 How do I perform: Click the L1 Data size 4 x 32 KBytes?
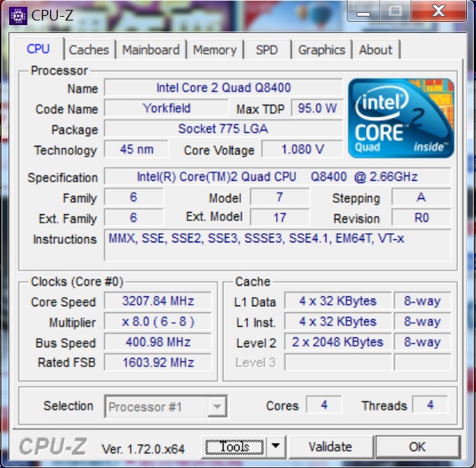(x=338, y=301)
